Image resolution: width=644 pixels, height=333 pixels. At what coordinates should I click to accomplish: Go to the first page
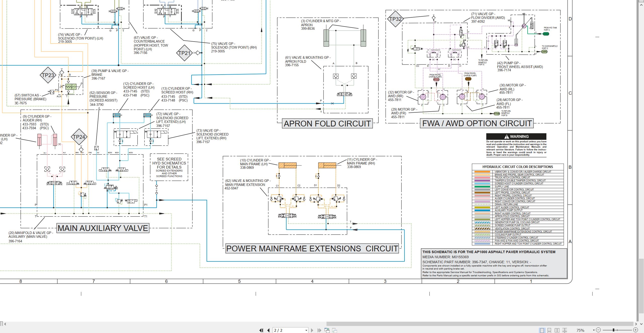(x=261, y=330)
